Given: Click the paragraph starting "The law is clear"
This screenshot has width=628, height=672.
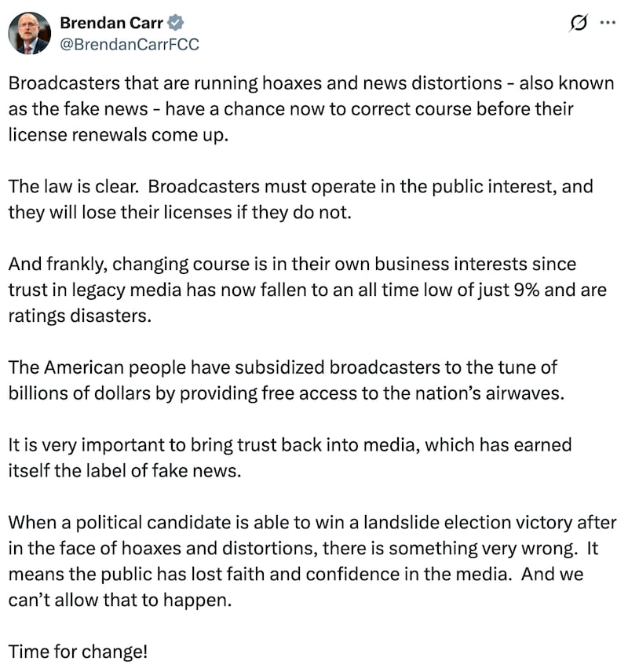Looking at the screenshot, I should (301, 199).
